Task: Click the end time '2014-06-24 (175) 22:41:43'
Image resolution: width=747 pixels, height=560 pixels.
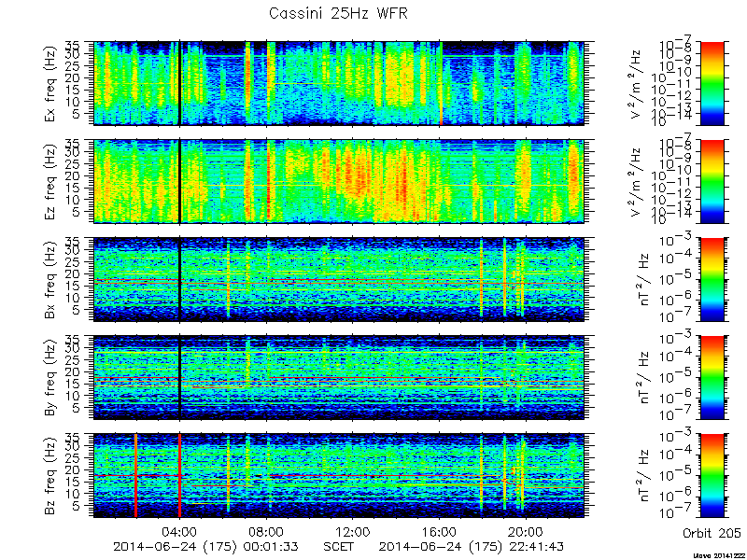Action: [472, 547]
